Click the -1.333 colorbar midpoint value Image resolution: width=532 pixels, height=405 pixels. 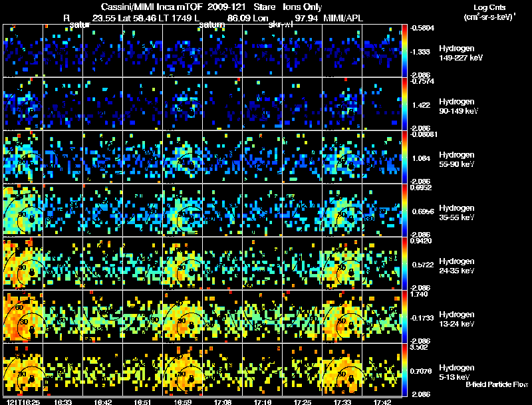point(421,52)
